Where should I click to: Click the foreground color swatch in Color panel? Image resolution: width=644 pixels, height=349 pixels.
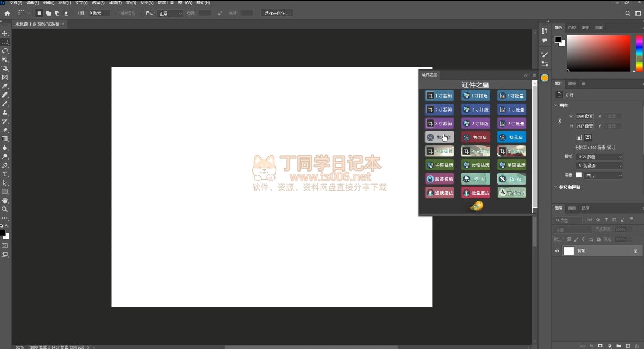[558, 40]
